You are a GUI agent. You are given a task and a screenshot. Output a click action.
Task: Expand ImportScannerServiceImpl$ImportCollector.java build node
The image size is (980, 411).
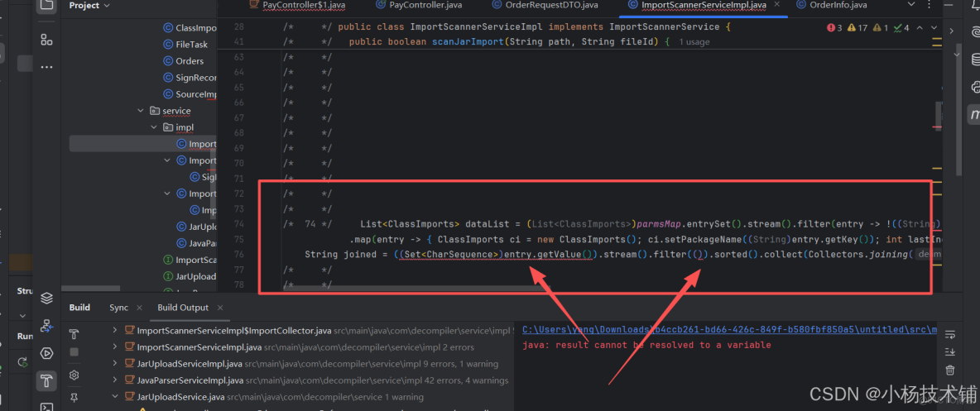[x=115, y=330]
